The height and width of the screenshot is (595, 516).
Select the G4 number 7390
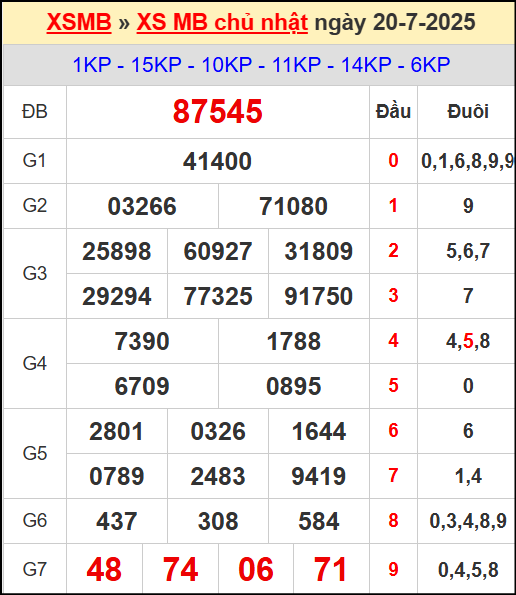(142, 341)
